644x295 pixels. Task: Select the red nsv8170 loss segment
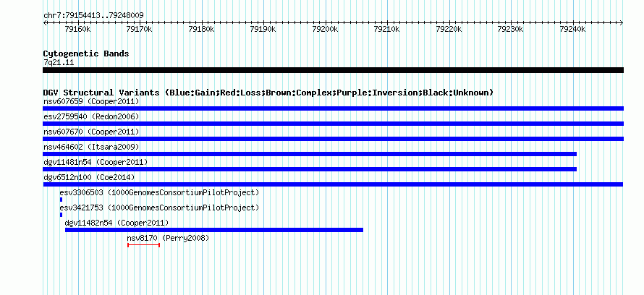pos(144,245)
